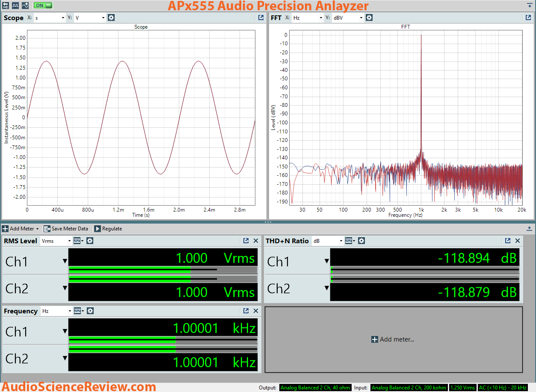Open THD+N Ratio bargraph view menu

click(350, 241)
